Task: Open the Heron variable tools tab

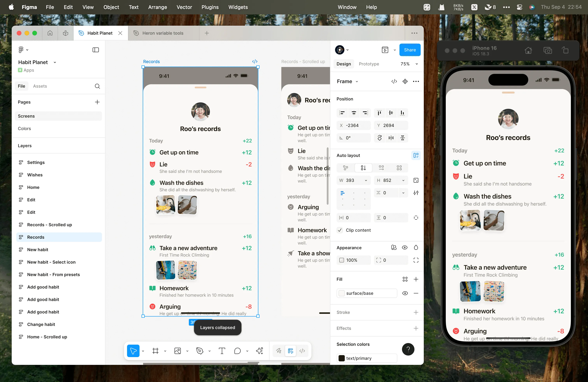Action: (163, 33)
